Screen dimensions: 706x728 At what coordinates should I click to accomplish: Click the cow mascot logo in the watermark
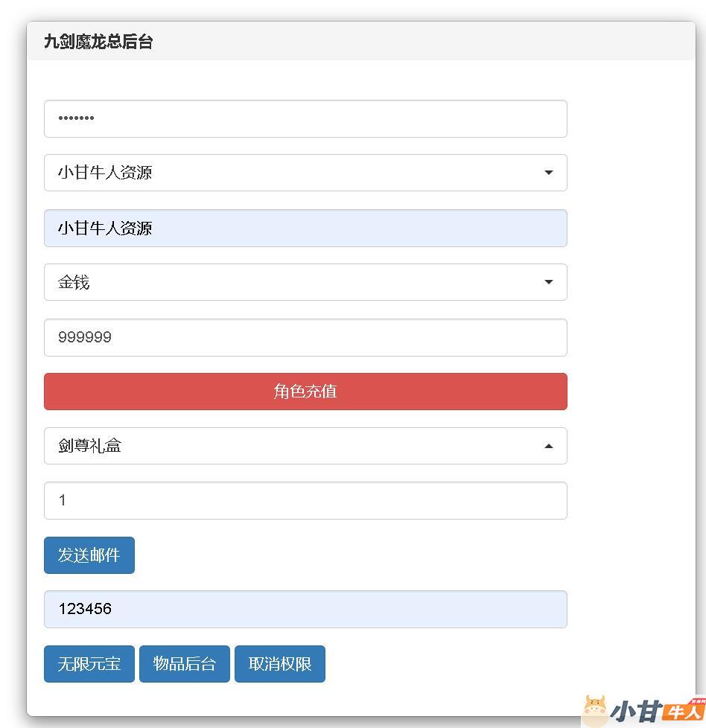tap(594, 711)
